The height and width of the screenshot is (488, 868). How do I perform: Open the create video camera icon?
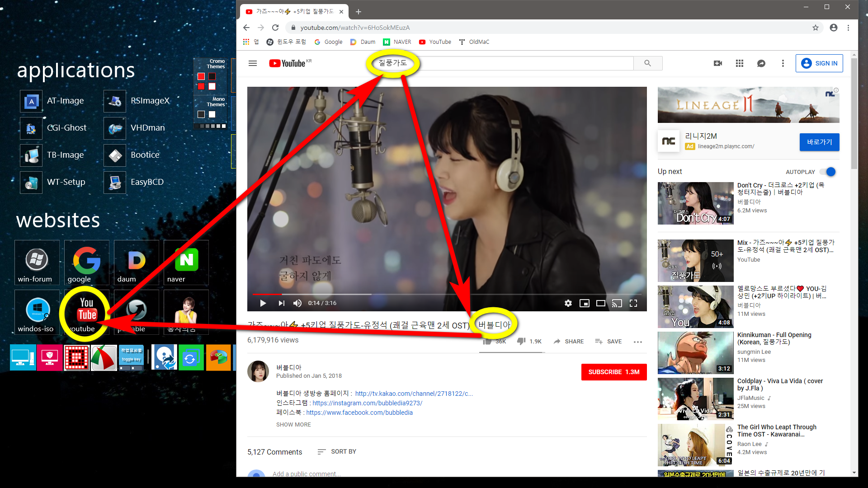[x=718, y=63]
